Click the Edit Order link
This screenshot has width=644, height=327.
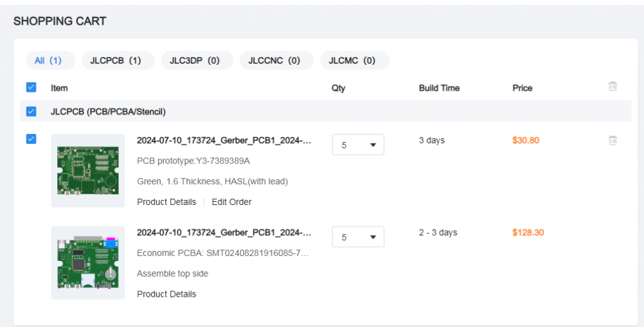231,202
